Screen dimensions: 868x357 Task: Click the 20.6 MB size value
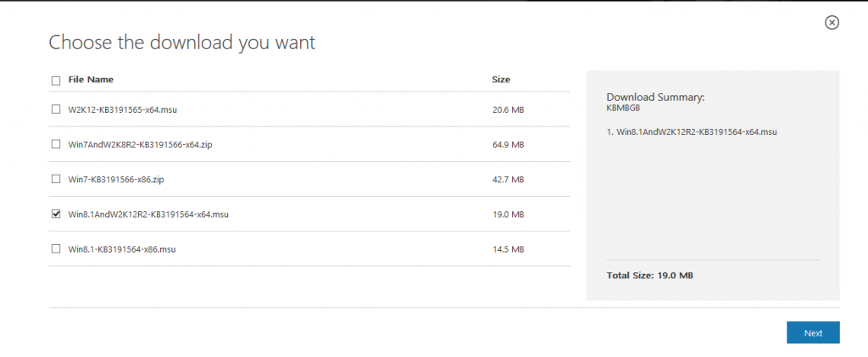(x=508, y=109)
